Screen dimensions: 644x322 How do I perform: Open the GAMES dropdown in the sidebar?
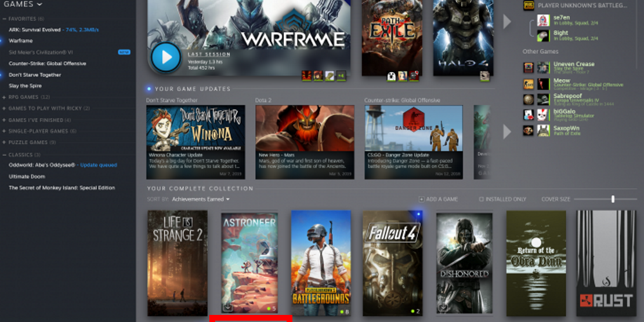click(x=23, y=4)
